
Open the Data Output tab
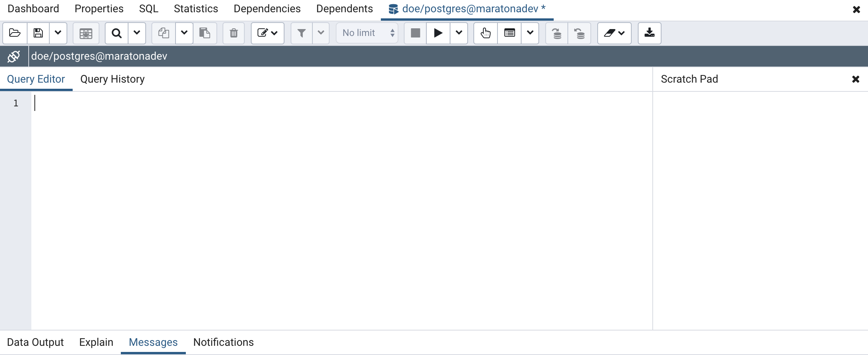pos(35,342)
